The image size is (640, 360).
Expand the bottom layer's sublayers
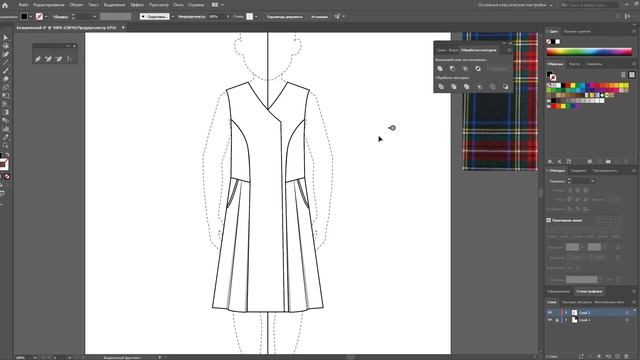(566, 320)
